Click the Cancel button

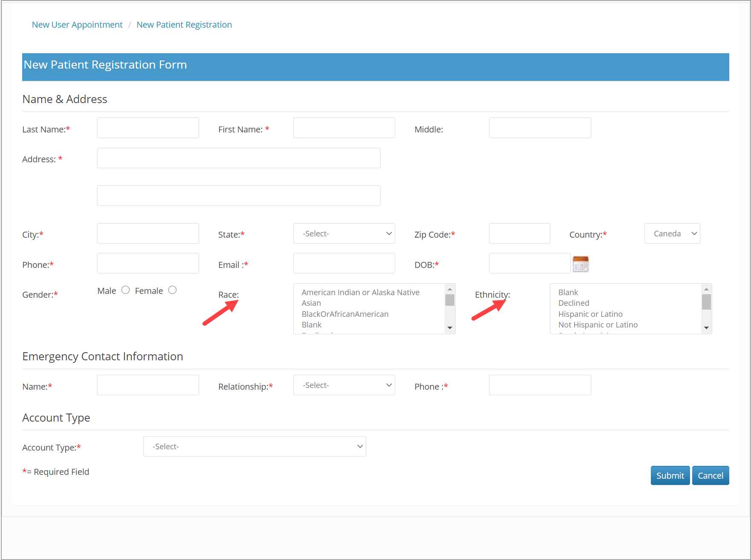pos(711,475)
